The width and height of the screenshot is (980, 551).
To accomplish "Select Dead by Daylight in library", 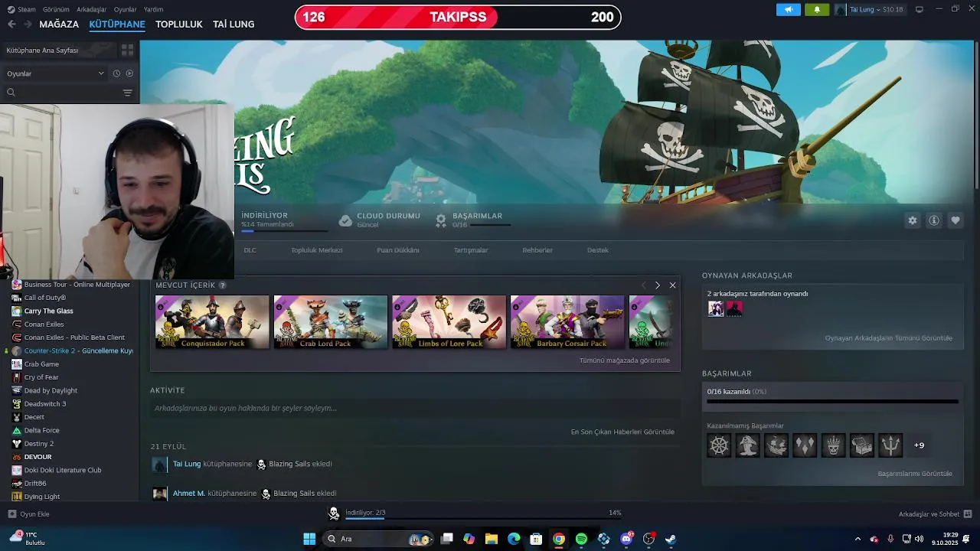I will pyautogui.click(x=51, y=391).
